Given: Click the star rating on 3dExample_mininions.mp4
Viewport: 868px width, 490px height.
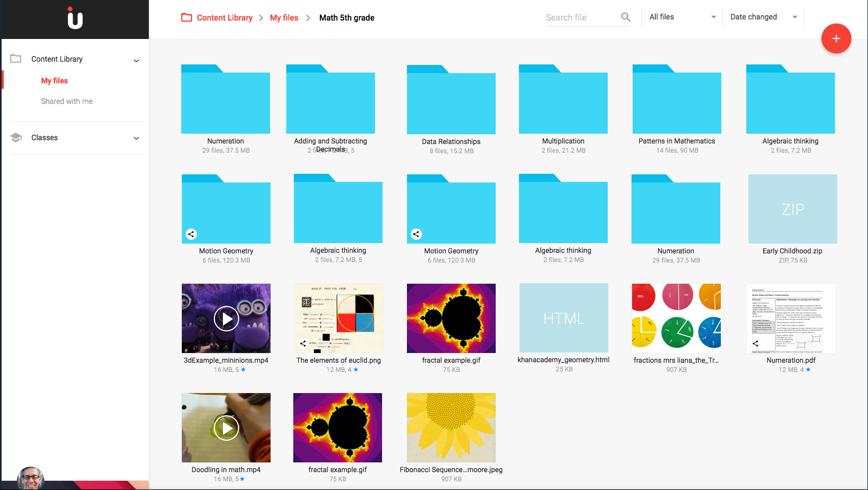Looking at the screenshot, I should click(x=244, y=369).
